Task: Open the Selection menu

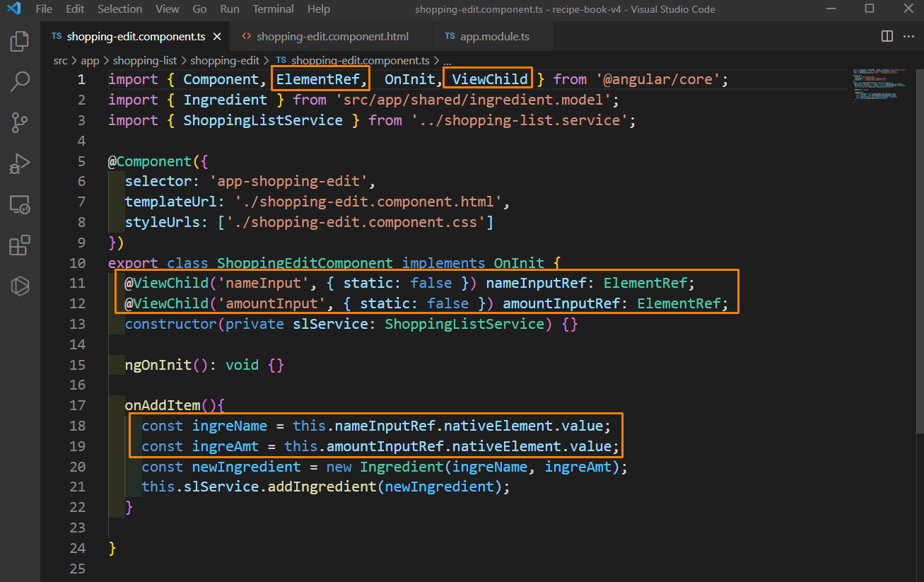Action: (119, 9)
